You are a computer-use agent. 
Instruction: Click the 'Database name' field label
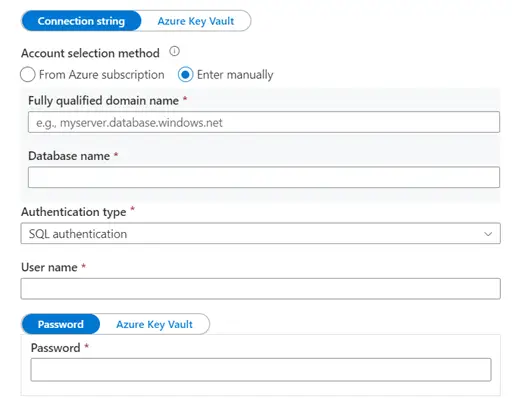tap(69, 156)
